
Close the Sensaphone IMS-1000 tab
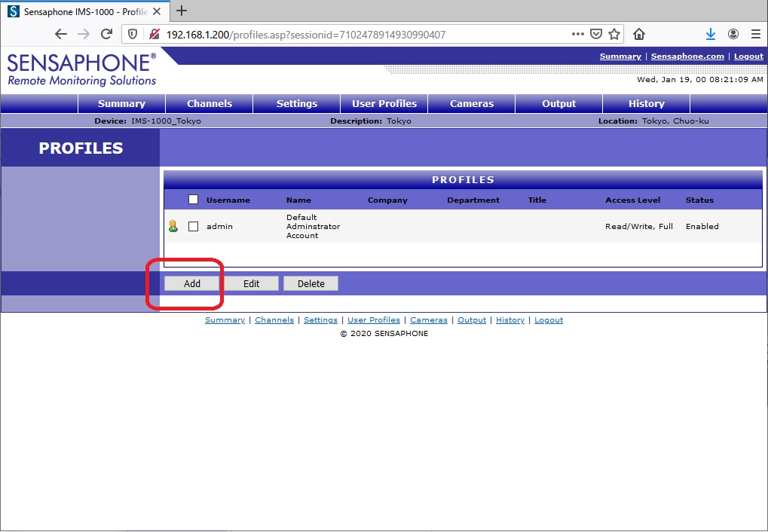click(157, 11)
